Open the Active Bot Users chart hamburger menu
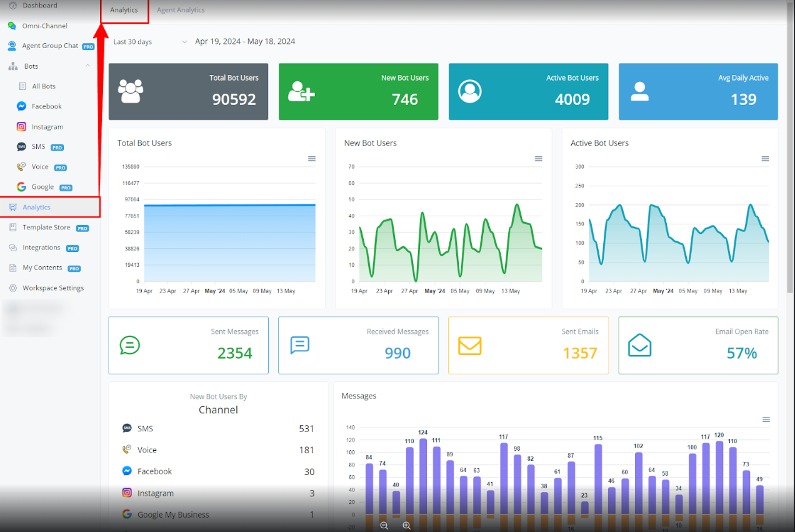 pos(765,159)
